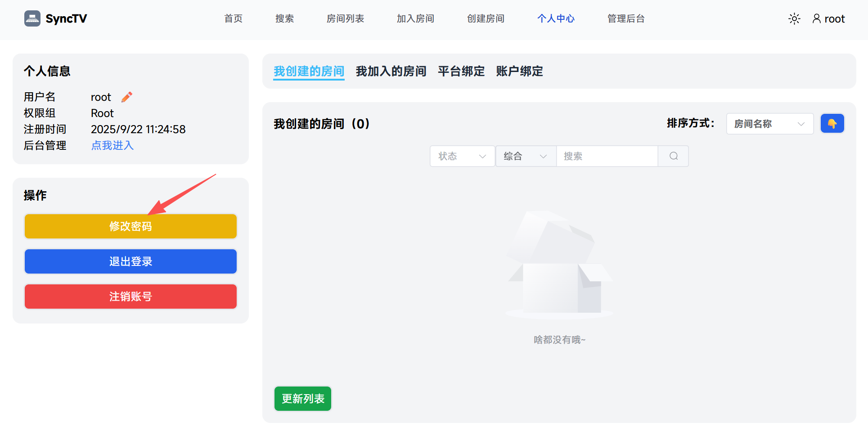Click the Root permission group value
This screenshot has height=436, width=868.
pyautogui.click(x=102, y=113)
